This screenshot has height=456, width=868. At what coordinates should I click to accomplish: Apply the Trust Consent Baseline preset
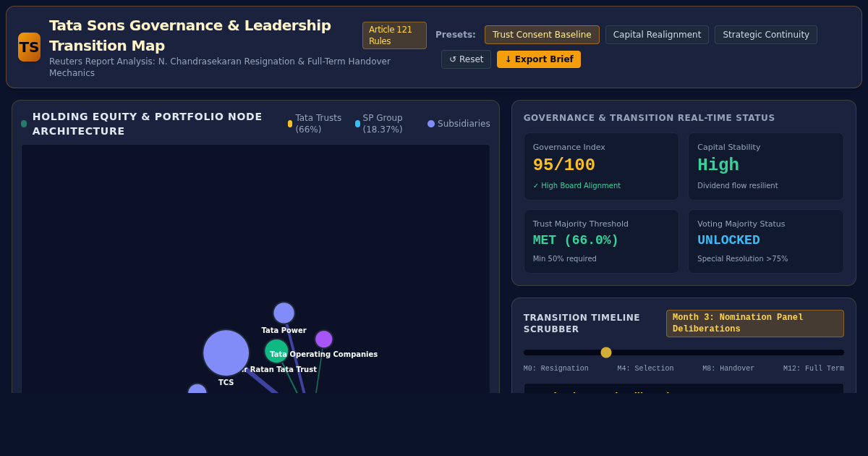click(x=542, y=35)
